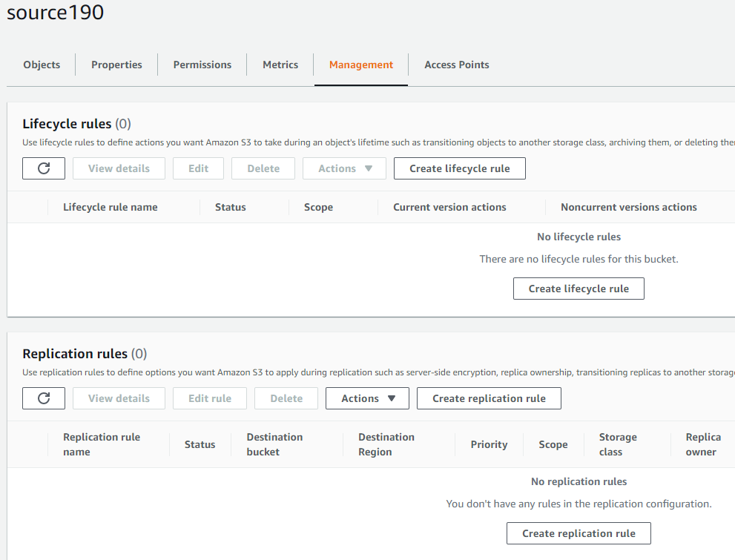Click the Destination Region column header
The width and height of the screenshot is (735, 560).
(386, 444)
